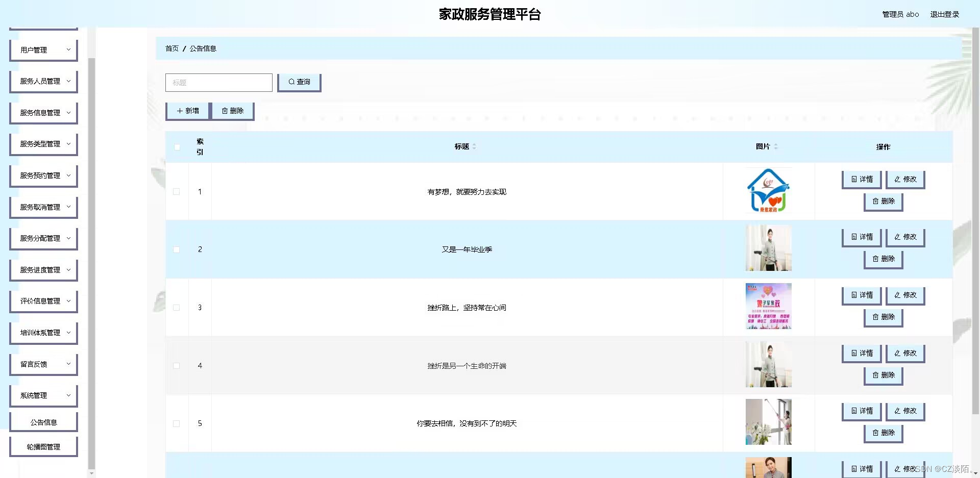This screenshot has height=478, width=980.
Task: Tick the checkbox of row 4
Action: (x=177, y=366)
